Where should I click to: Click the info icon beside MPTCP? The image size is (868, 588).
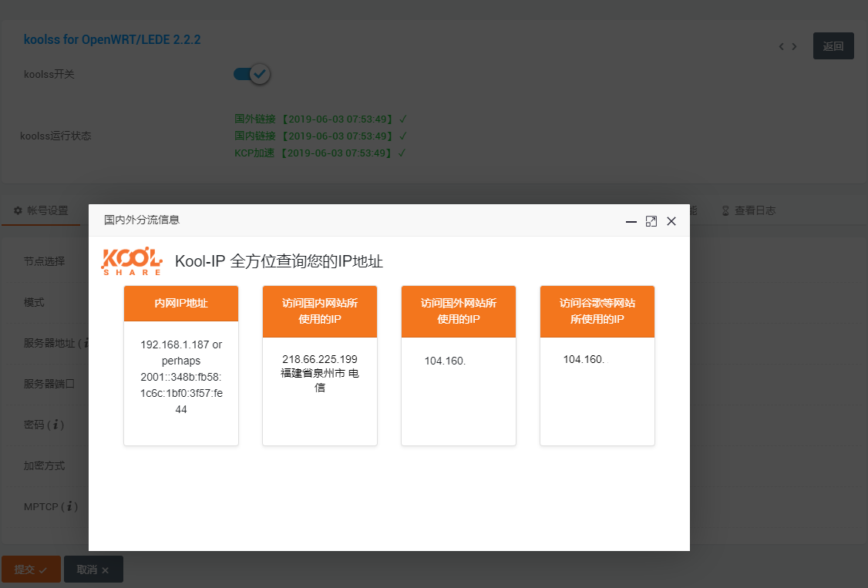click(69, 506)
